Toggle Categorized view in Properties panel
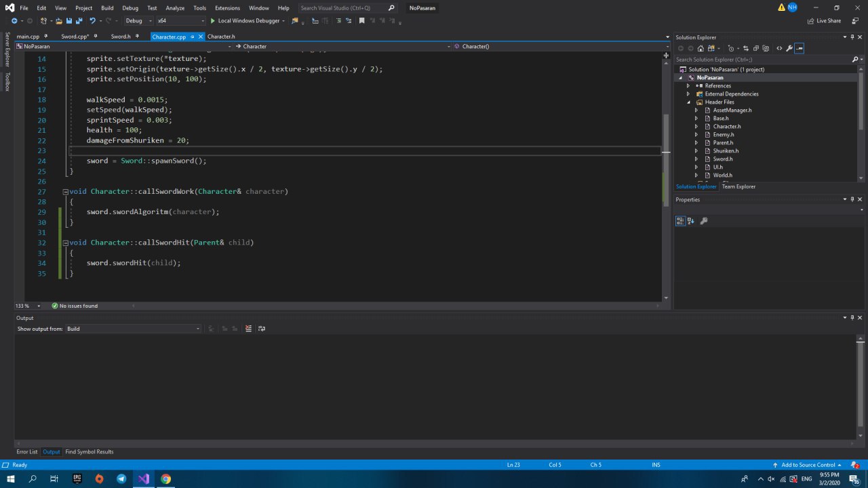 pos(680,221)
